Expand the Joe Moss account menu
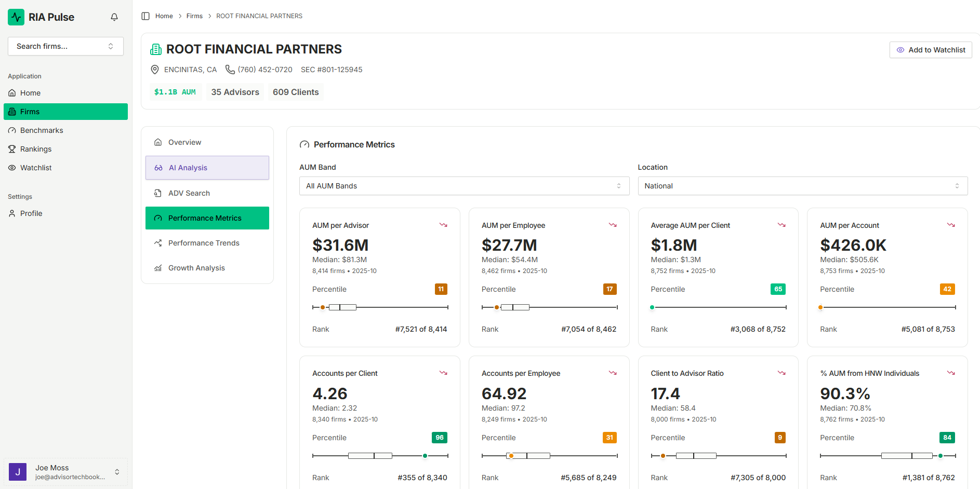This screenshot has width=980, height=489. point(65,472)
